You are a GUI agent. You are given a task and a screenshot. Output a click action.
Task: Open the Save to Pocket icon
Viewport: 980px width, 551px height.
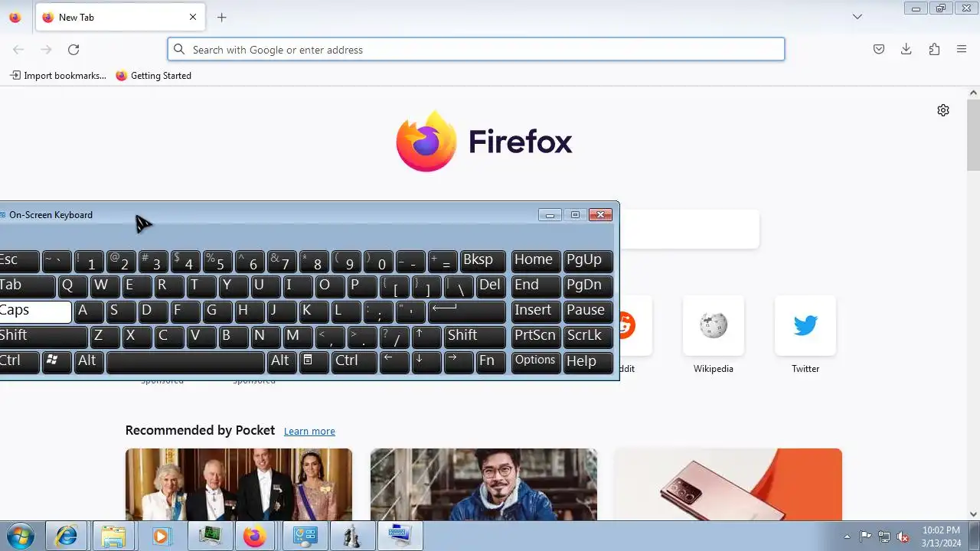point(879,50)
